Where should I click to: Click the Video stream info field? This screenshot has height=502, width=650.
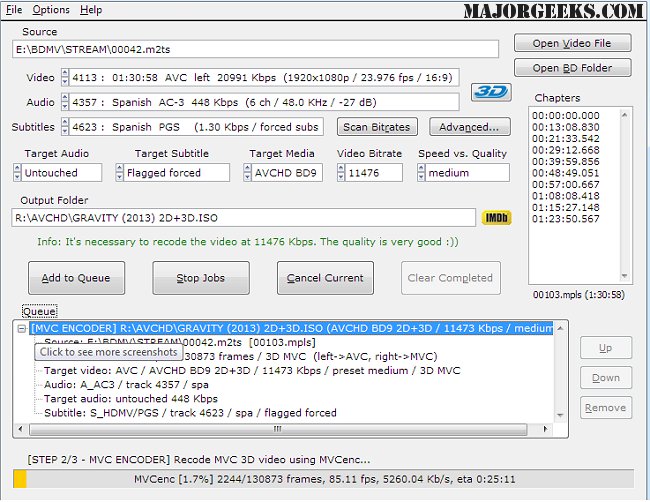point(264,78)
